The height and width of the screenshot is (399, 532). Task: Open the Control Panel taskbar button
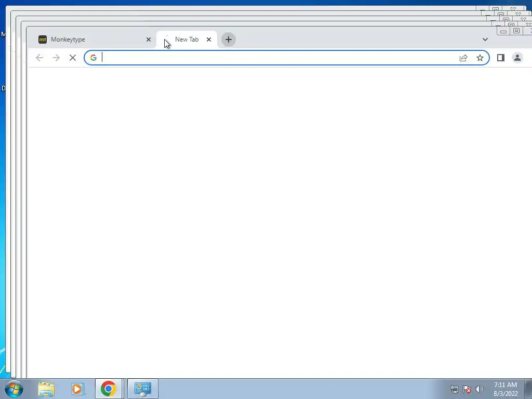pyautogui.click(x=142, y=389)
